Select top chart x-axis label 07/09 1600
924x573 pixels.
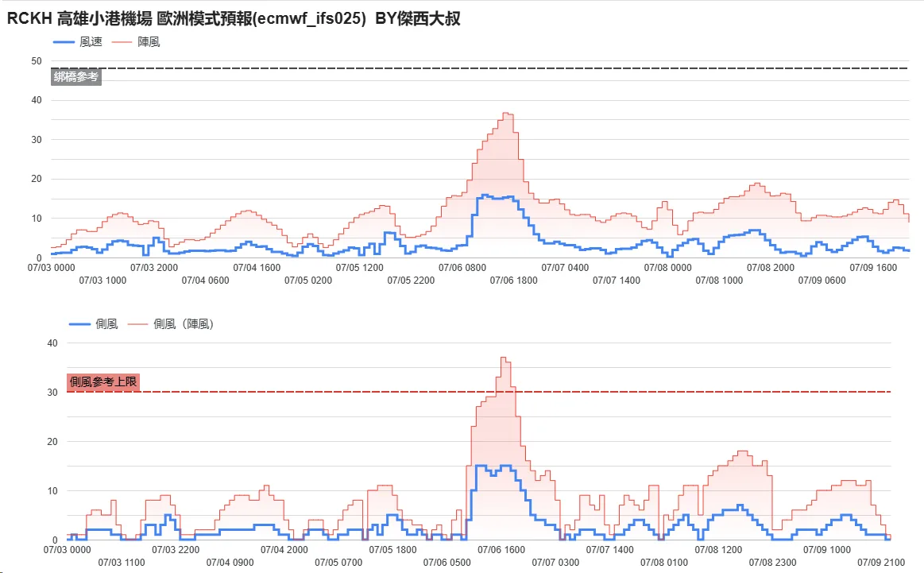pos(873,268)
